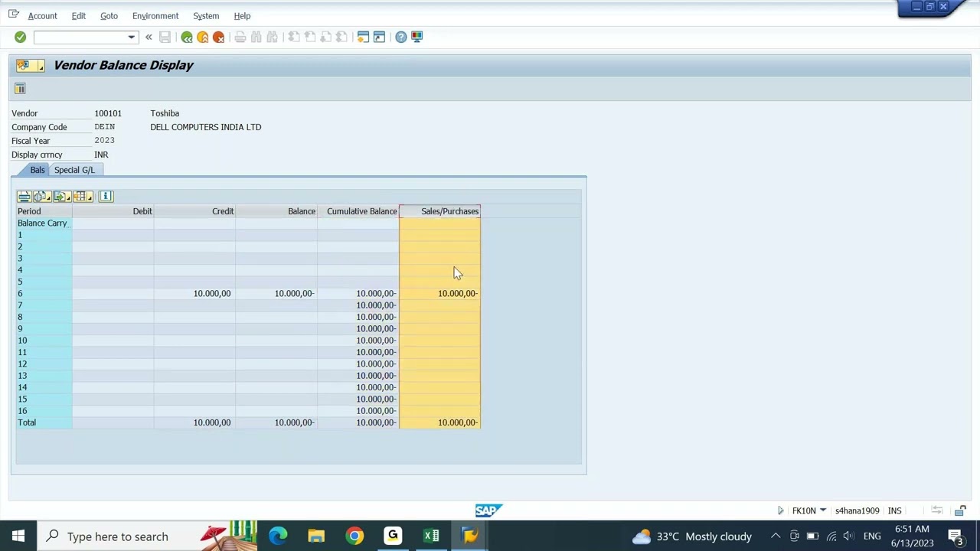The width and height of the screenshot is (980, 551).
Task: Open the grid Views dropdown button
Action: click(x=42, y=197)
